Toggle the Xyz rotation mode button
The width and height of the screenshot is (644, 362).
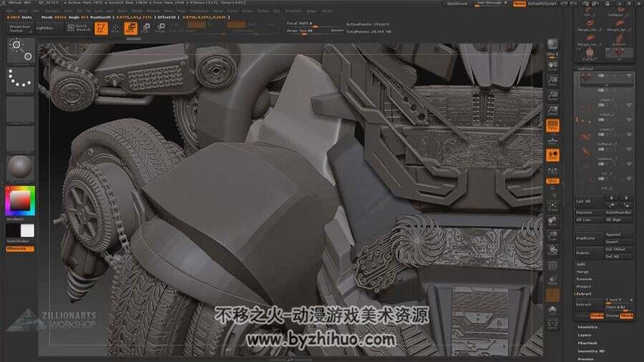pyautogui.click(x=552, y=181)
